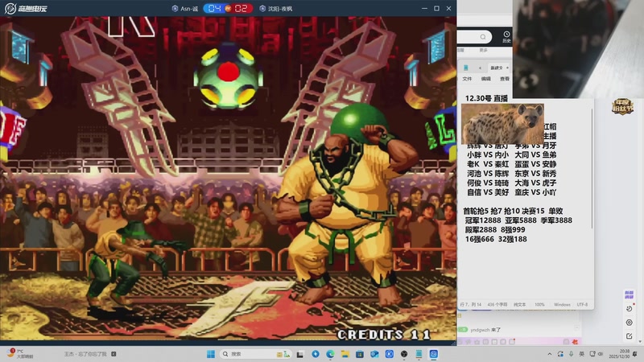The image size is (644, 362).
Task: Click the 纯文本 indicator in Notepad status bar
Action: click(519, 305)
